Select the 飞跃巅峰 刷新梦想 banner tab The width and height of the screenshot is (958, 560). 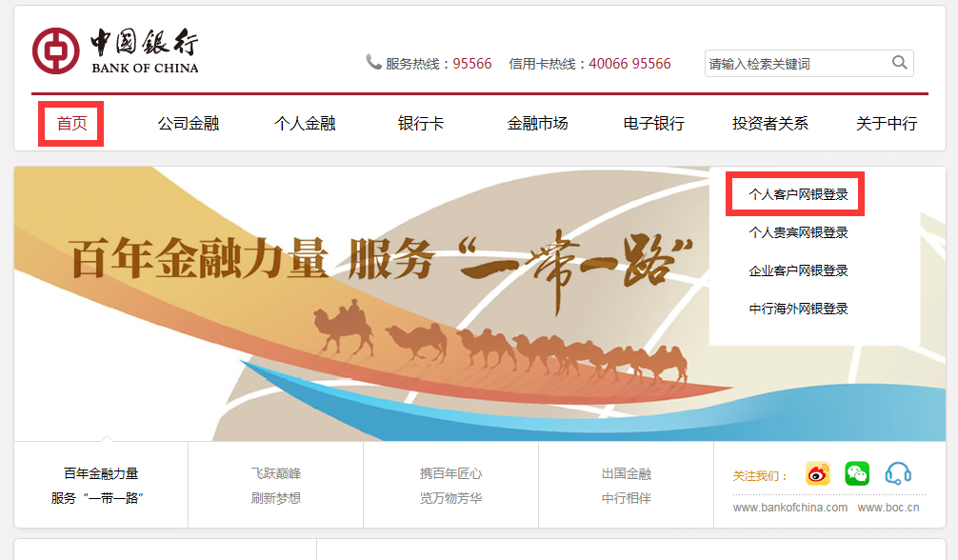(275, 486)
